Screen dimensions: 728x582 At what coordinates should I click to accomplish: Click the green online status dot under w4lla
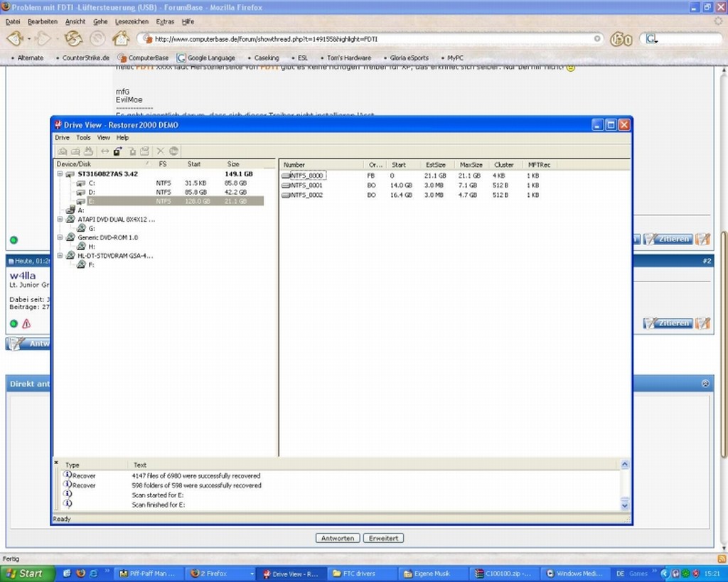(x=14, y=324)
